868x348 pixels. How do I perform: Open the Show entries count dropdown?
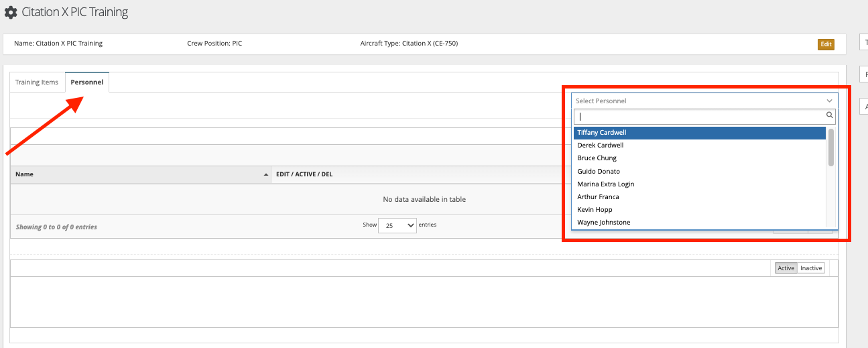(x=397, y=225)
